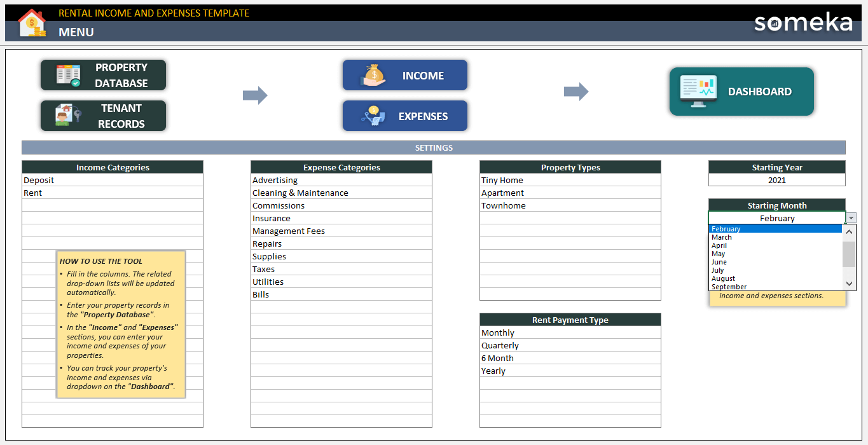This screenshot has height=445, width=868.
Task: Open the Starting Month dropdown arrow
Action: tap(850, 217)
